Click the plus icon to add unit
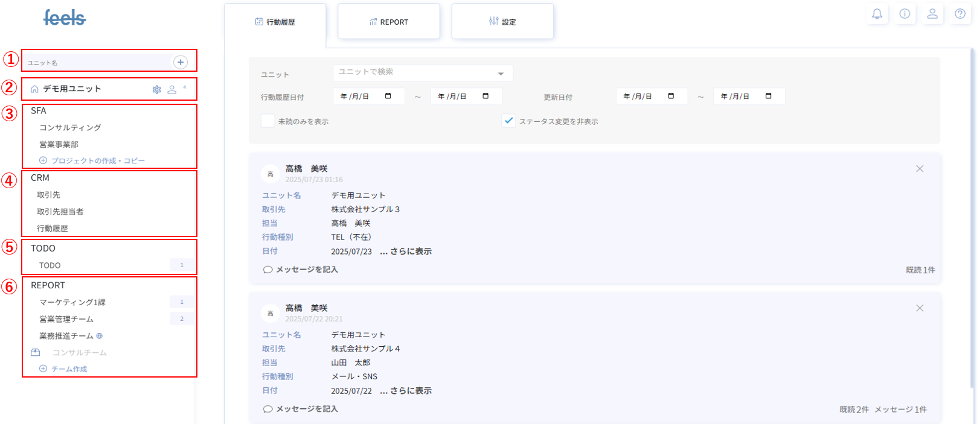 pos(180,62)
